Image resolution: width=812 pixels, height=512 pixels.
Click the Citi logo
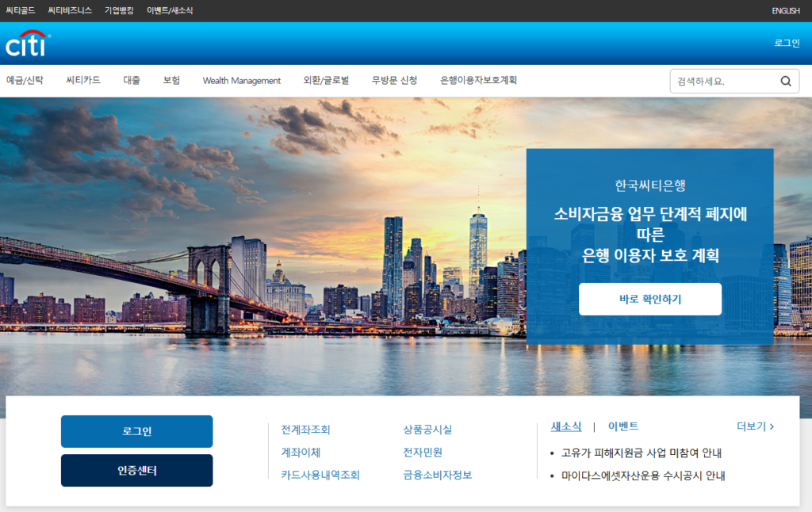click(28, 44)
